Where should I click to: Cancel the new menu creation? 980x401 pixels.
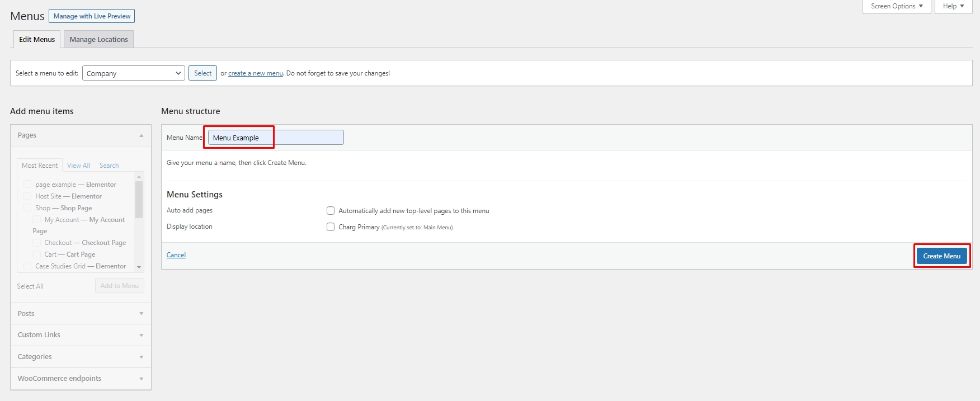176,255
